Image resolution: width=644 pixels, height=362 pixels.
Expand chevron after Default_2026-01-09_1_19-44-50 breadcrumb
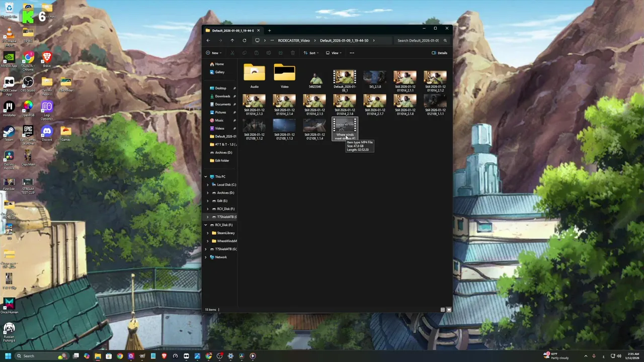pyautogui.click(x=374, y=40)
